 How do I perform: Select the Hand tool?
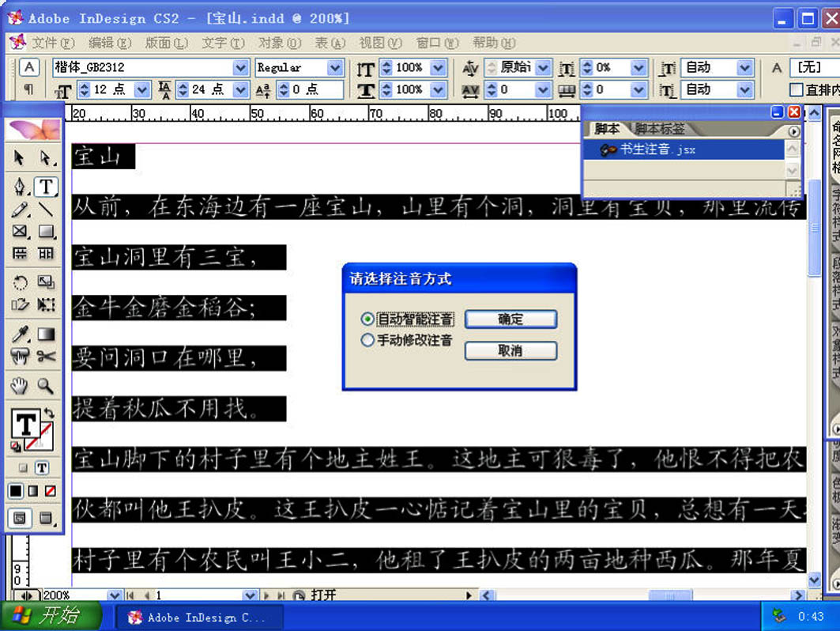tap(20, 385)
